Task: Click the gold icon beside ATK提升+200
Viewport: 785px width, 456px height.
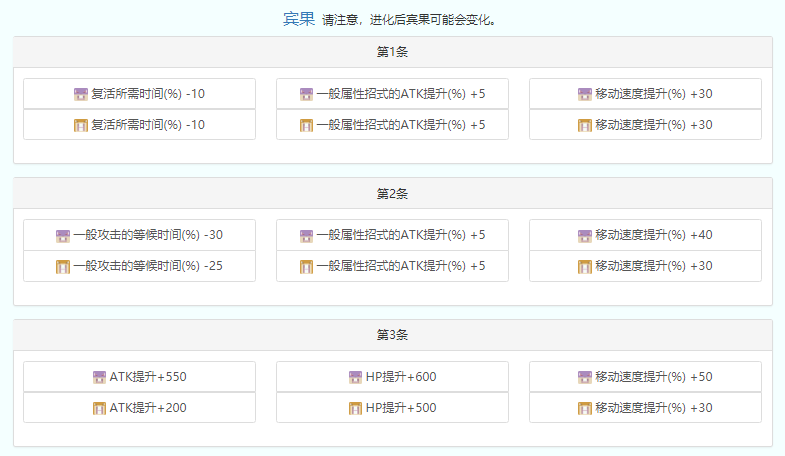Action: coord(99,407)
